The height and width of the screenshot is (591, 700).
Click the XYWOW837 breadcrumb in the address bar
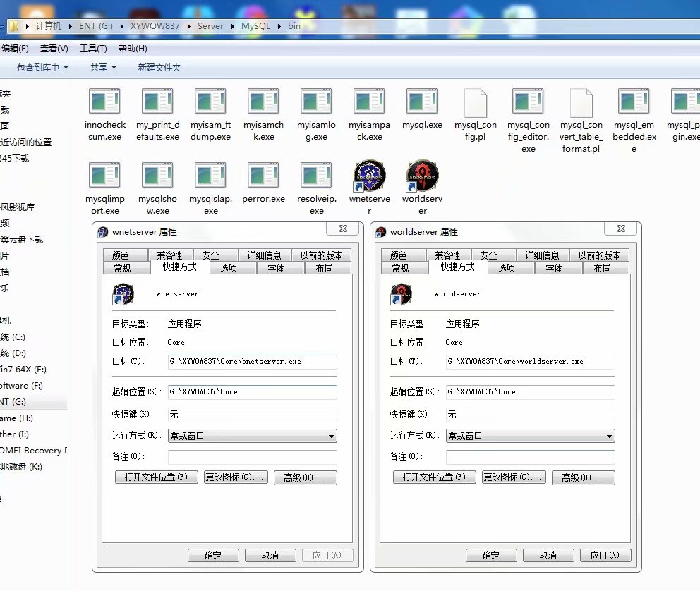tap(155, 26)
